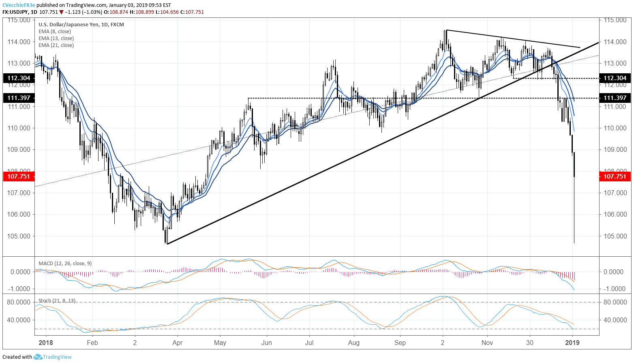Click the CVecchioFX3e publisher name
Screen dimensions: 634x364
pyautogui.click(x=19, y=5)
